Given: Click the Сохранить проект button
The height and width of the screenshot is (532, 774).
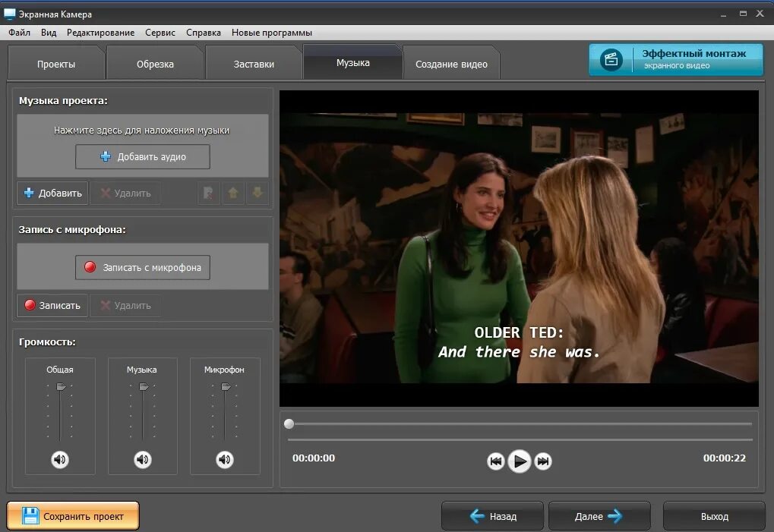Looking at the screenshot, I should pos(73,516).
